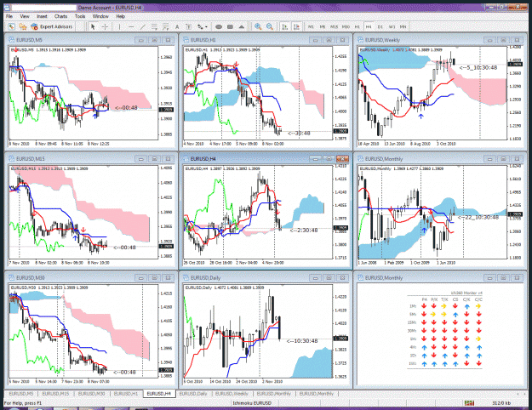Toggle the Auto Scroll chart button
Viewport: 532px width, 410px height.
[285, 26]
